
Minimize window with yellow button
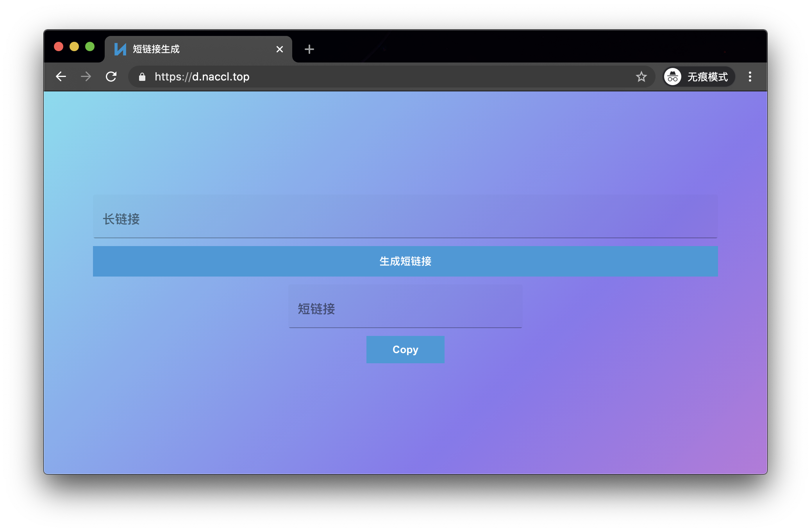click(74, 47)
